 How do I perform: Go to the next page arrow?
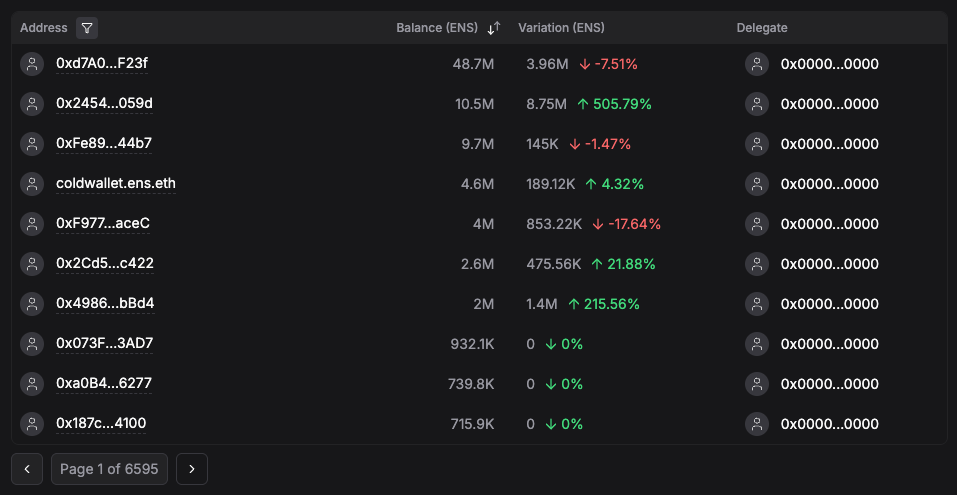(191, 469)
